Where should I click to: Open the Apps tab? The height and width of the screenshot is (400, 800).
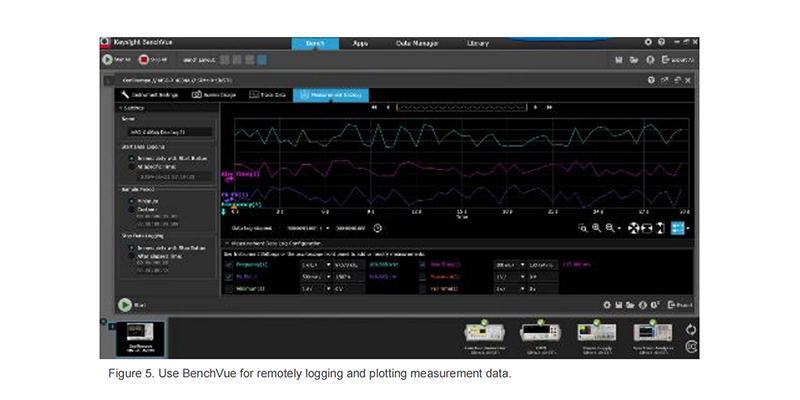pos(360,43)
